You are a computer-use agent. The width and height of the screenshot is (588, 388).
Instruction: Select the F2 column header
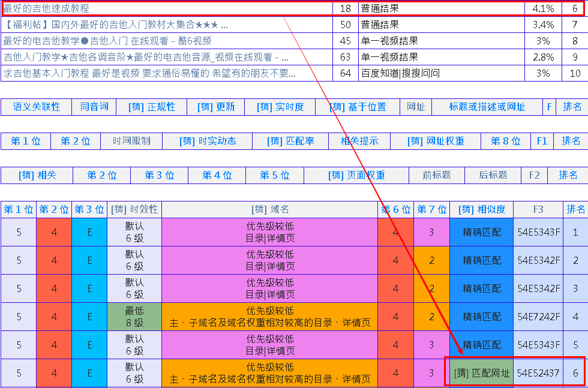coord(535,175)
